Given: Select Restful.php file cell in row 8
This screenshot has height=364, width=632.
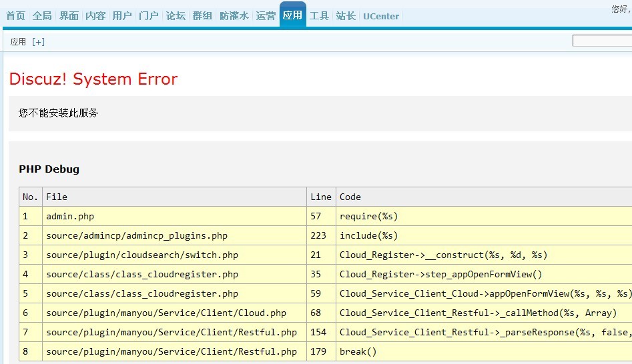Looking at the screenshot, I should pos(175,351).
